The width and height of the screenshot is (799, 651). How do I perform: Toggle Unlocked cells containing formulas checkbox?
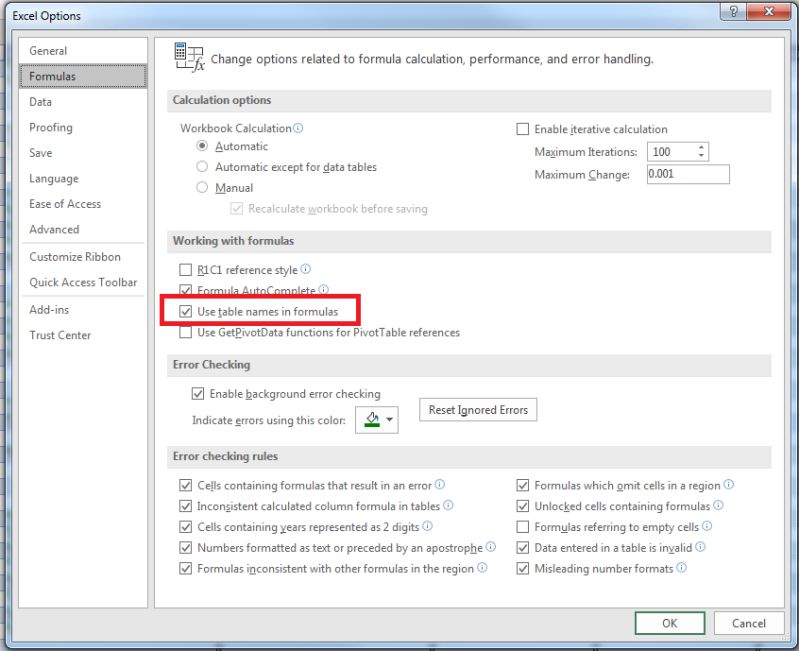click(x=523, y=506)
